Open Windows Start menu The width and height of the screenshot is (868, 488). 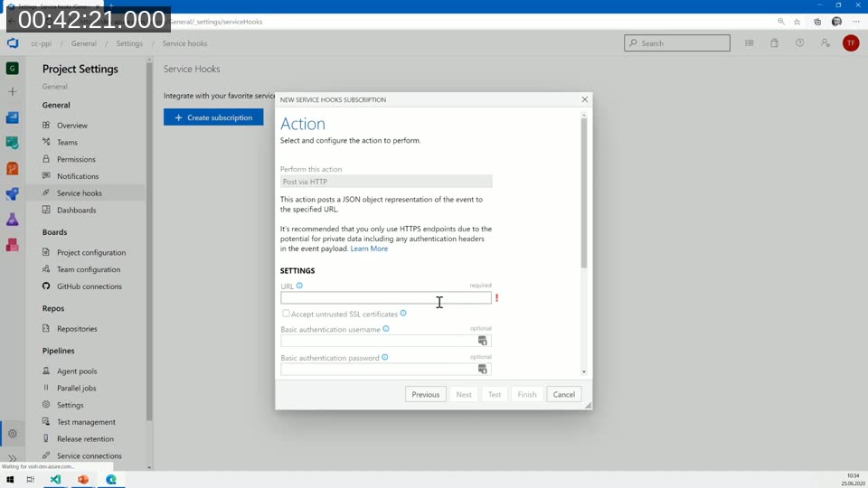(10, 480)
